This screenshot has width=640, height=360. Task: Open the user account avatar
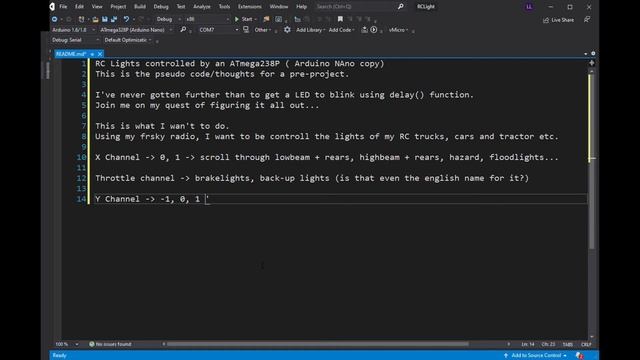tap(529, 7)
